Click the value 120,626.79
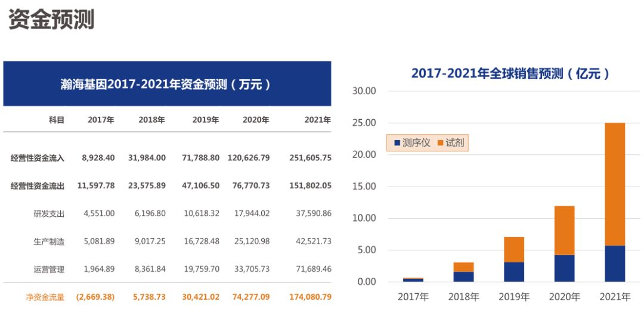644x317 pixels. [249, 158]
